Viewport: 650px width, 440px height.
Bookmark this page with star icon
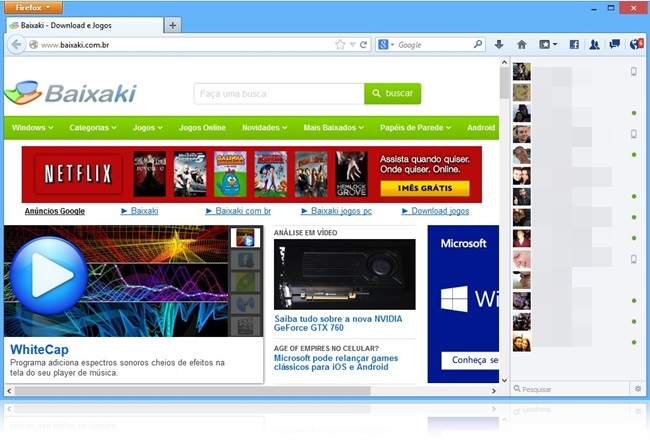pos(340,44)
